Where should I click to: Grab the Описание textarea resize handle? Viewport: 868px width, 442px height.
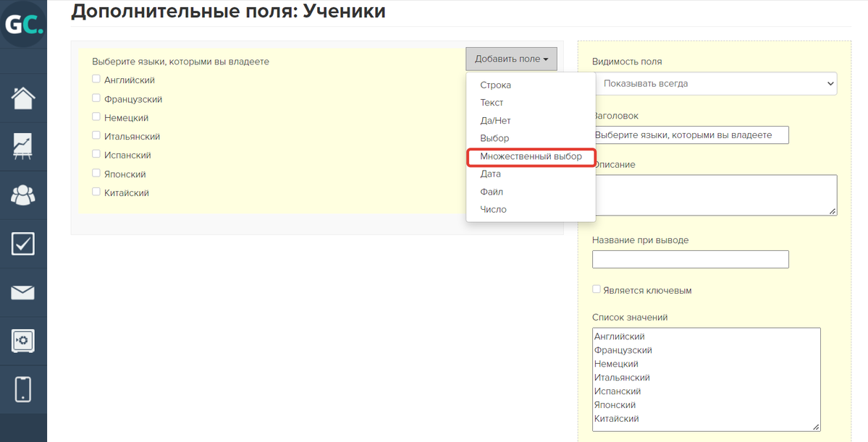pyautogui.click(x=833, y=211)
